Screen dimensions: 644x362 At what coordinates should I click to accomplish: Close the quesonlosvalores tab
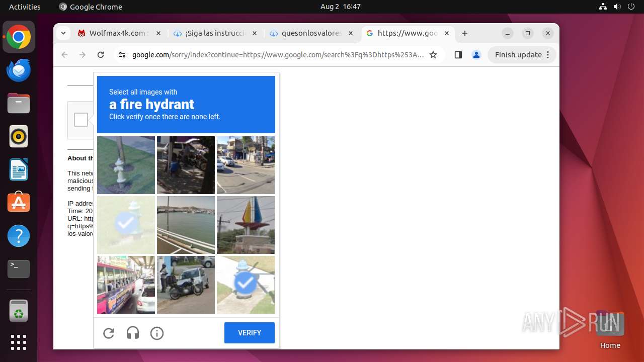tap(351, 33)
